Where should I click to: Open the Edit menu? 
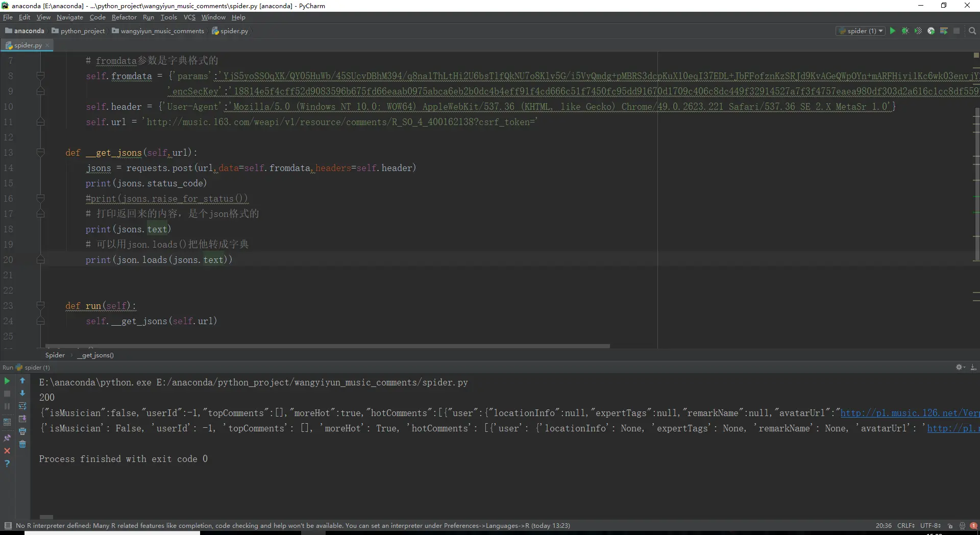point(24,17)
